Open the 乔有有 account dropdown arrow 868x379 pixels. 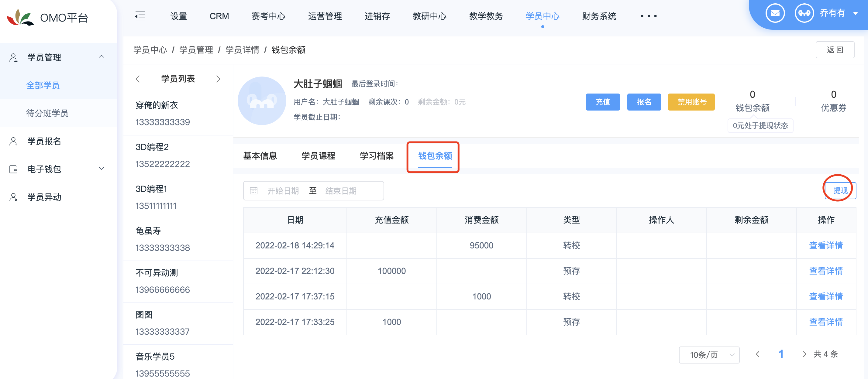(x=855, y=13)
